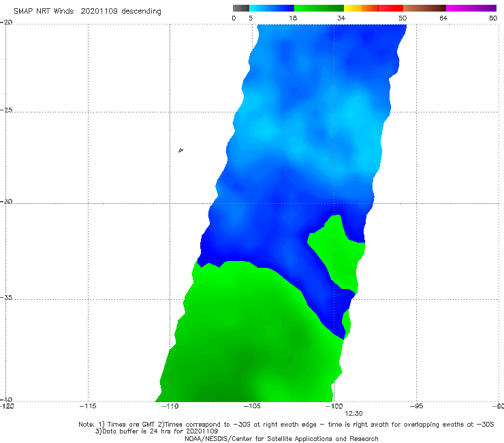Click the small island outline near -110 longitude
The image size is (504, 443).
coord(180,150)
